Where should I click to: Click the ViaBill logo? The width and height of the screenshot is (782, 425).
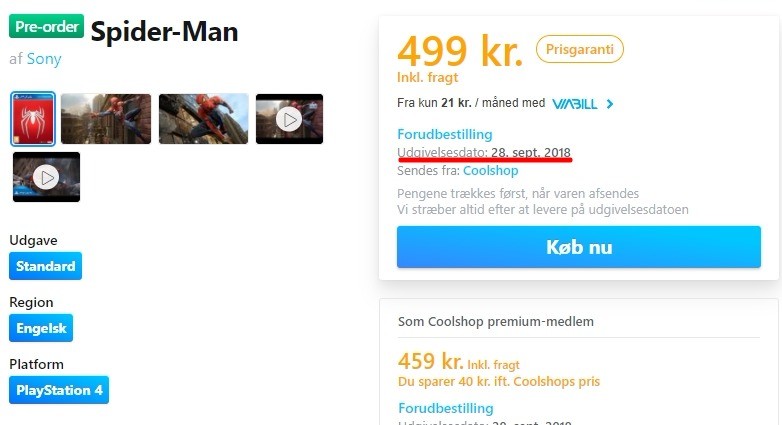click(x=575, y=104)
